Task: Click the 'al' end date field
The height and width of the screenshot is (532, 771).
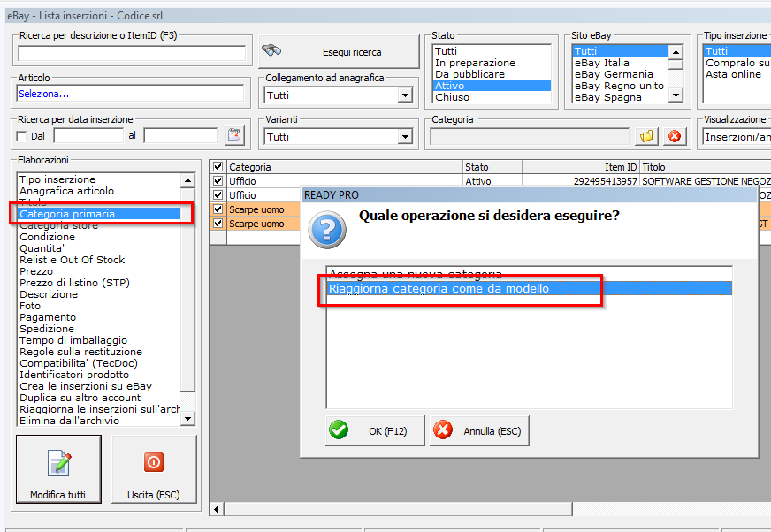Action: (x=180, y=136)
